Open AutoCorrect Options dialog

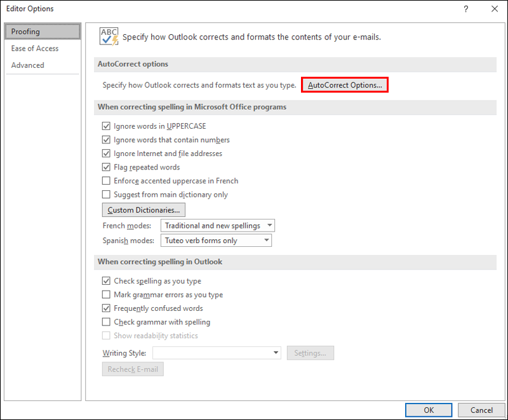(x=344, y=85)
